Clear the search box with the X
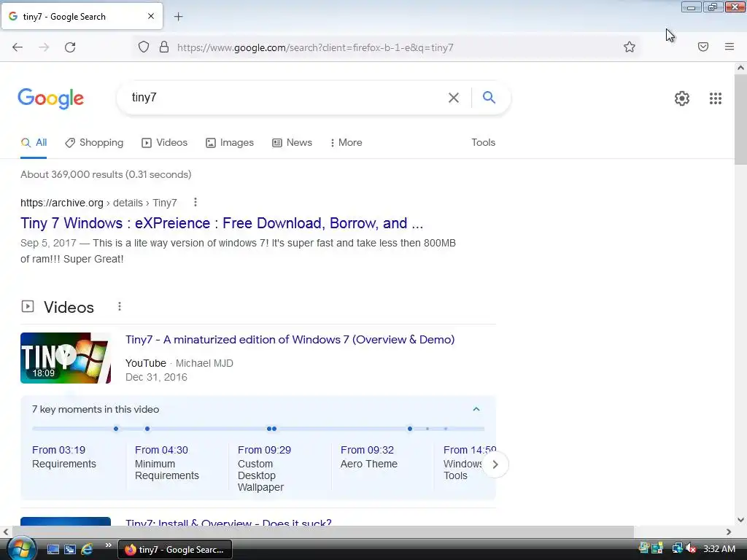The height and width of the screenshot is (560, 747). click(454, 98)
